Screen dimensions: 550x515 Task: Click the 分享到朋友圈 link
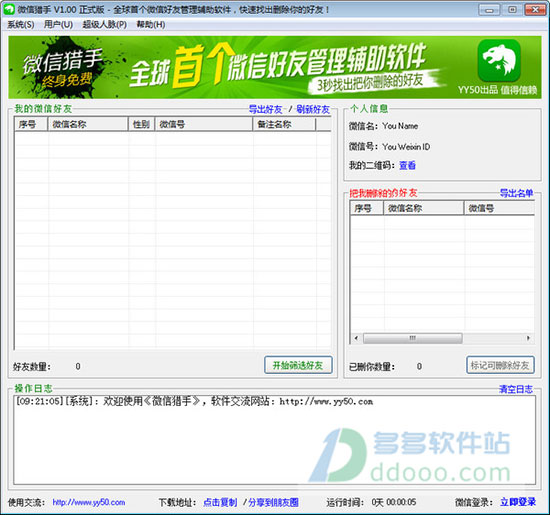pyautogui.click(x=273, y=502)
